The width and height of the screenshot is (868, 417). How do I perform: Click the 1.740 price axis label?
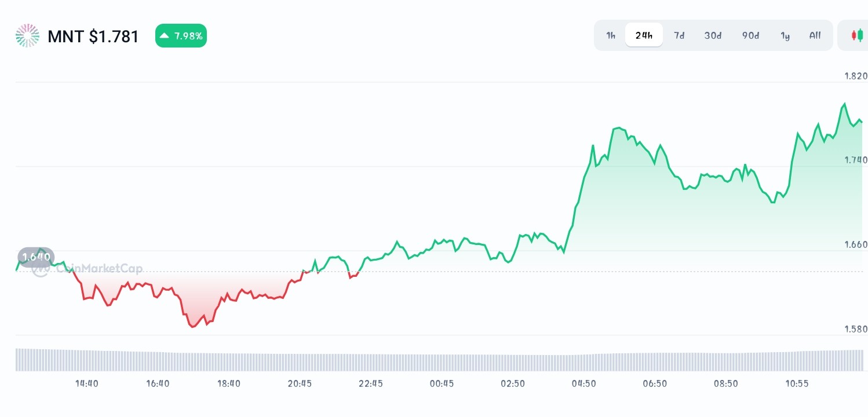coord(855,160)
